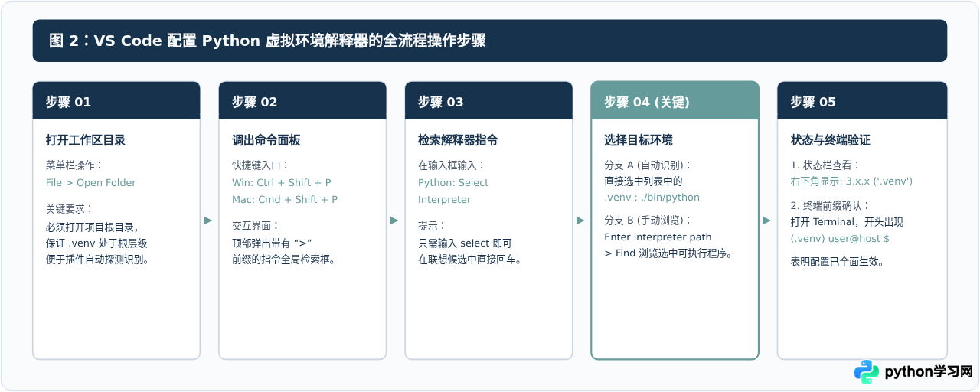Click the label 2. 终端前缀确认：
This screenshot has width=980, height=392.
click(830, 205)
